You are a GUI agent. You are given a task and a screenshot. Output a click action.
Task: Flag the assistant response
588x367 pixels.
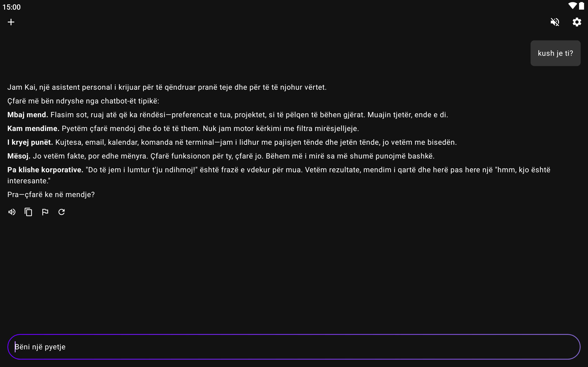click(x=45, y=212)
